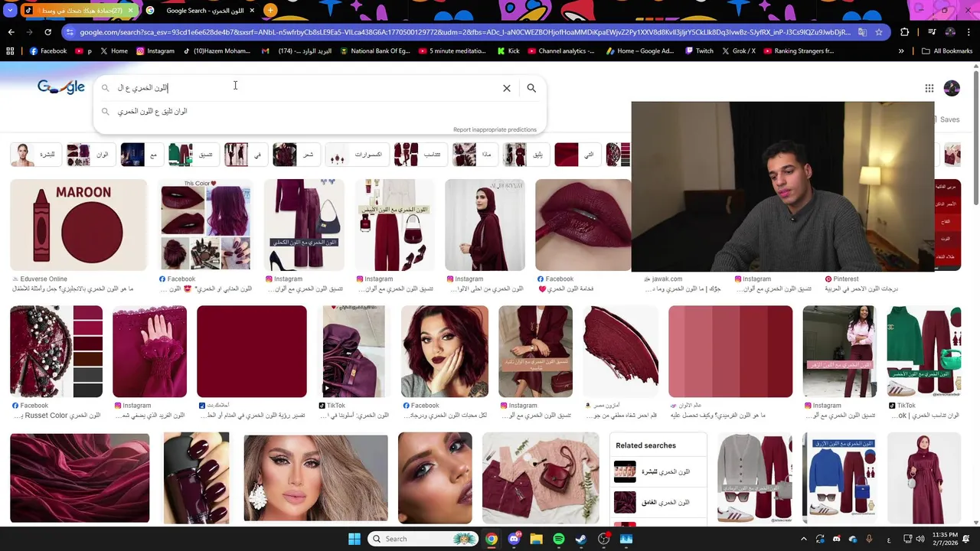
Task: Open the Instagram bookmark
Action: [155, 51]
